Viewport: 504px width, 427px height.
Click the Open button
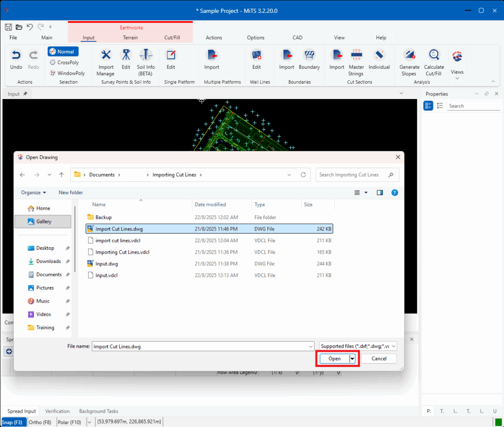[334, 359]
